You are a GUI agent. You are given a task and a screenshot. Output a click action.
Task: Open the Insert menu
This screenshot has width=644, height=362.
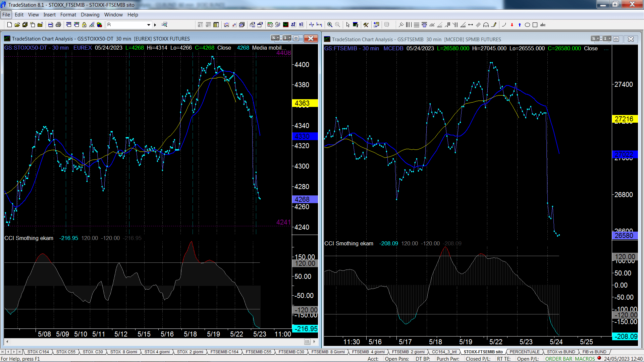(x=49, y=15)
